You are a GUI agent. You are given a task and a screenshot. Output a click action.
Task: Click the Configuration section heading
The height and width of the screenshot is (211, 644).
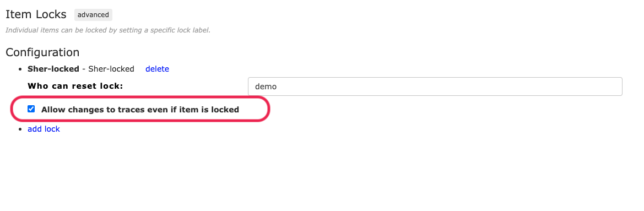tap(42, 52)
